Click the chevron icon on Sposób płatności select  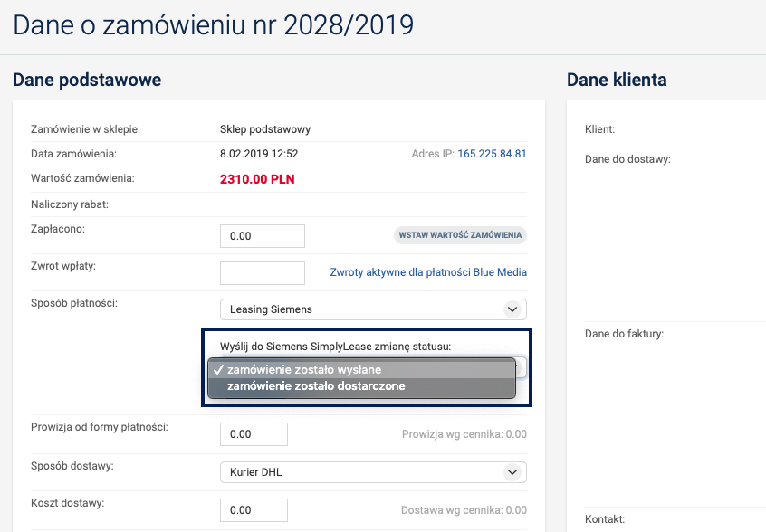click(512, 309)
